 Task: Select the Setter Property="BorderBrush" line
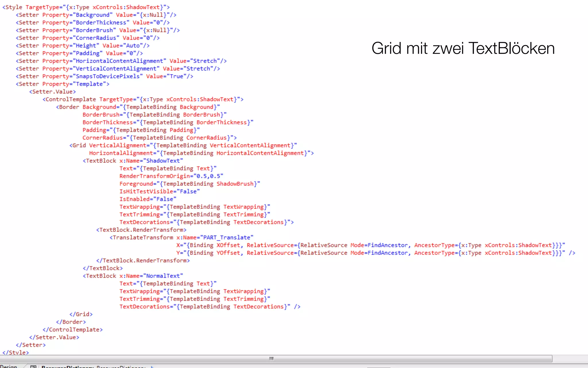[98, 30]
